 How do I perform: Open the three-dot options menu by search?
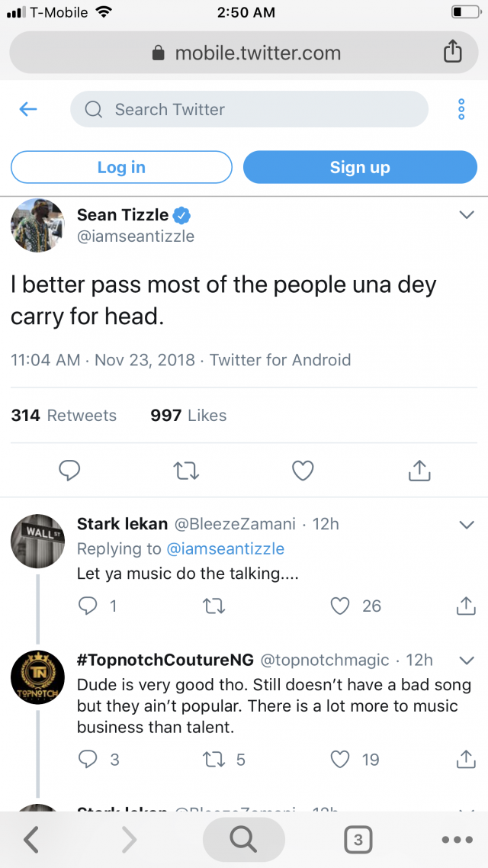tap(461, 110)
